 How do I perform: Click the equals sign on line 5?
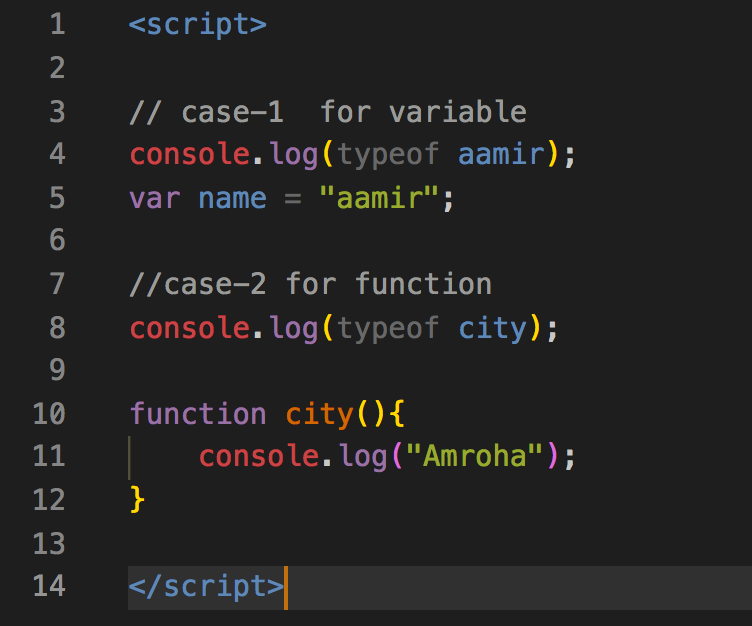pos(293,199)
